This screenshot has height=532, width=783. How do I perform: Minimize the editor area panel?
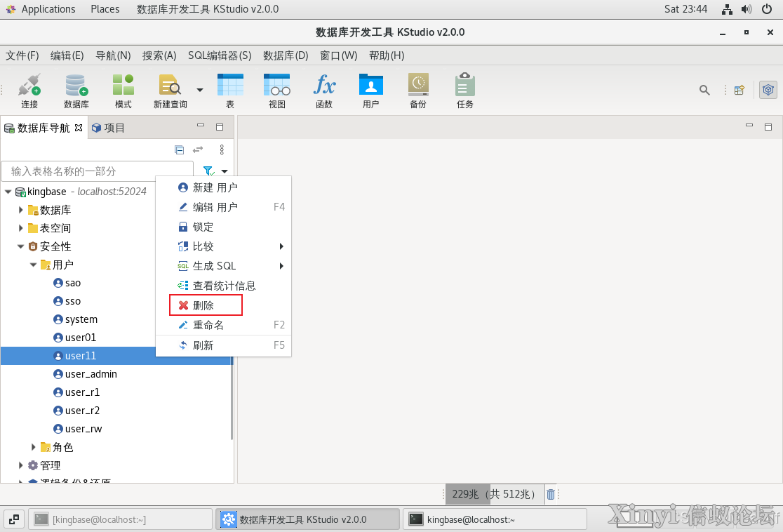pos(749,126)
